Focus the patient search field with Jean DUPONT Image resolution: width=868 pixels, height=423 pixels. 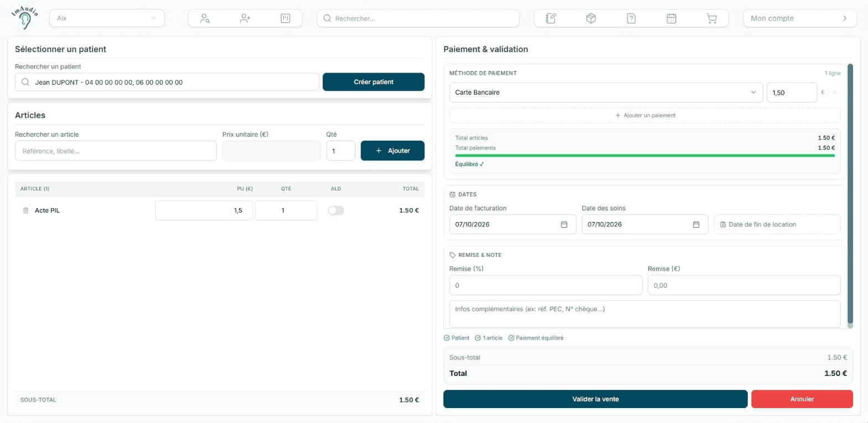click(x=167, y=82)
